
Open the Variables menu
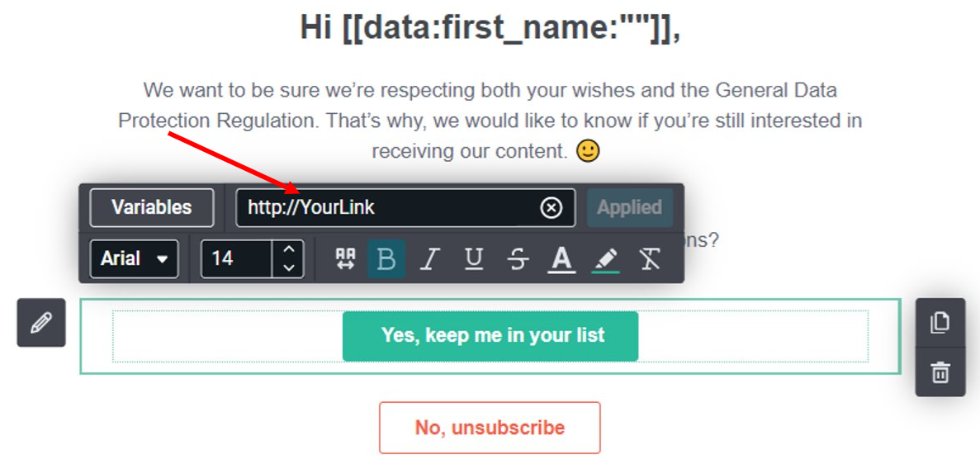coord(152,207)
